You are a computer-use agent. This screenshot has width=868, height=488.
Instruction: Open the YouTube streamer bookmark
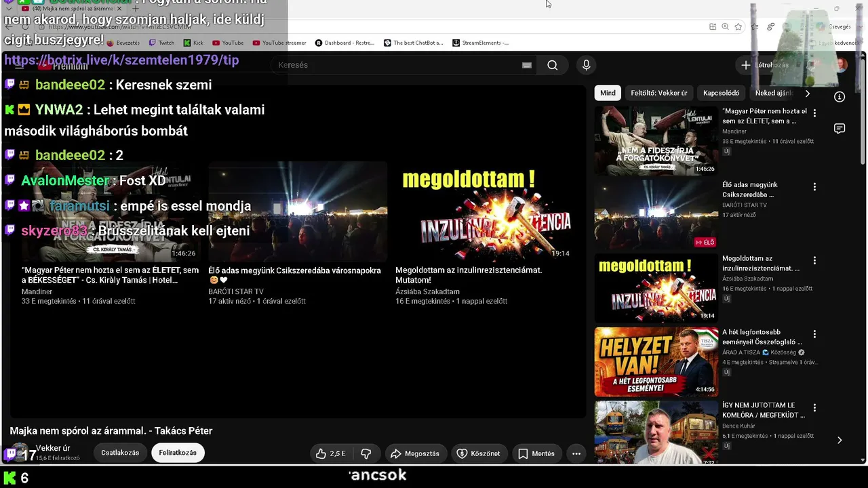tap(279, 43)
